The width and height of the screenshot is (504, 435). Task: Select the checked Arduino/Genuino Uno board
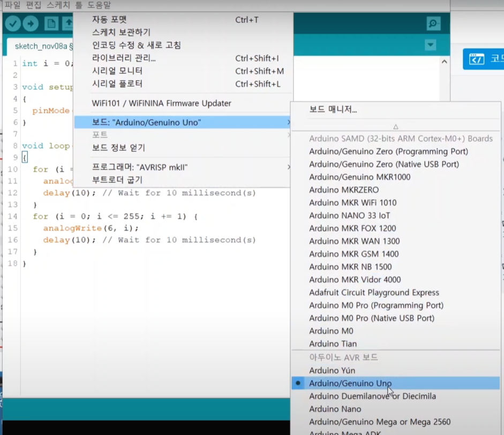tap(396, 383)
